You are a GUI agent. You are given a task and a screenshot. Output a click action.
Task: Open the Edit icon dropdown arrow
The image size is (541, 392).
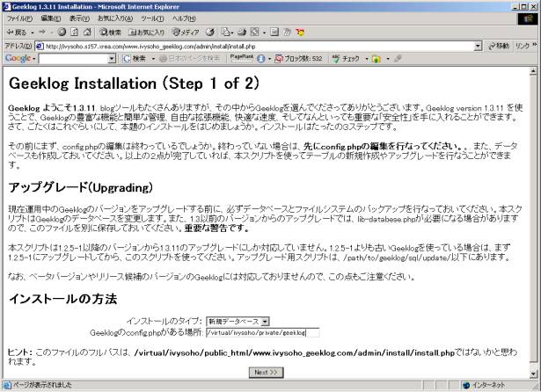tap(264, 33)
